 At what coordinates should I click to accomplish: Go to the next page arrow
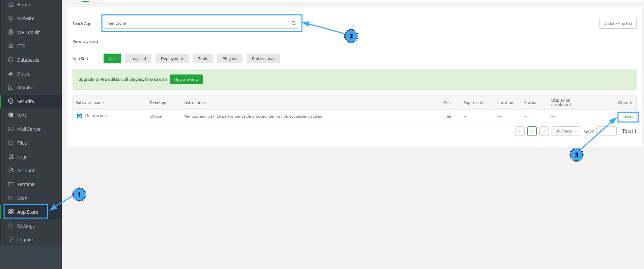[x=544, y=131]
